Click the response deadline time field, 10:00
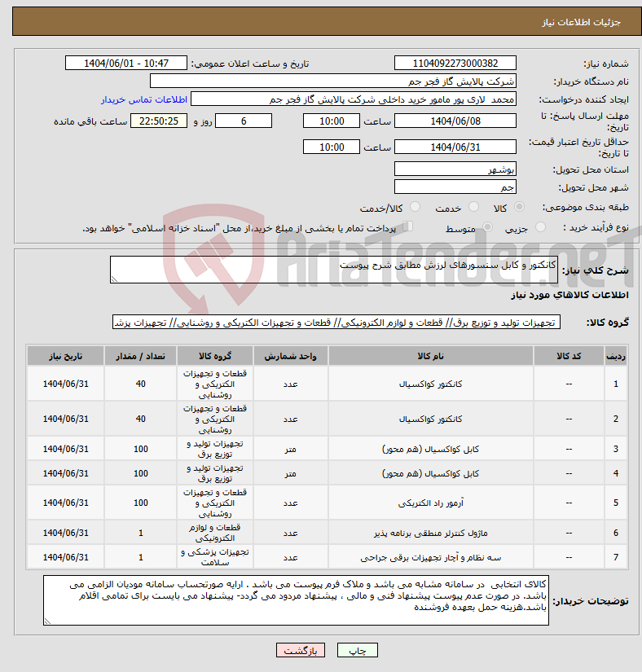This screenshot has height=672, width=642. [332, 121]
